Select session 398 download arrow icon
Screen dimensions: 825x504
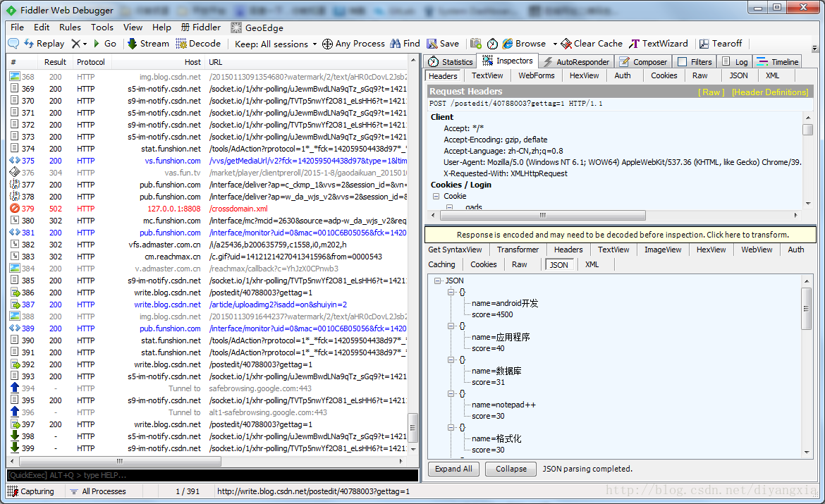[15, 436]
